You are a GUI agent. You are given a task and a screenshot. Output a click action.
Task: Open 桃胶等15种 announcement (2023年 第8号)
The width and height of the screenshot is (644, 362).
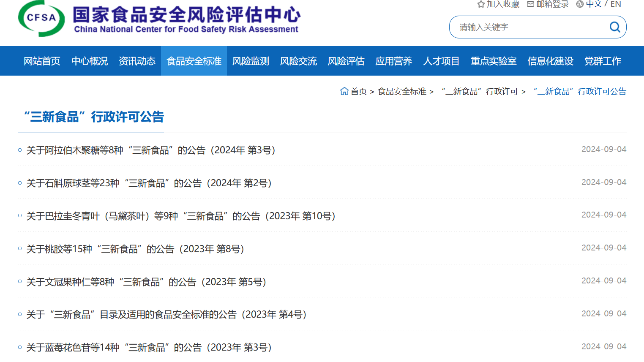135,249
